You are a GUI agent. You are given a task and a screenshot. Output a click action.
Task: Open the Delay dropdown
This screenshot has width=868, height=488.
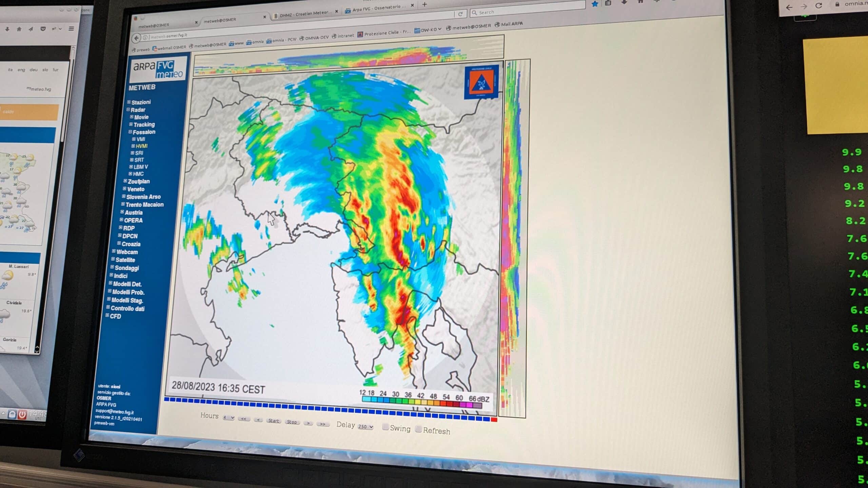click(x=366, y=426)
